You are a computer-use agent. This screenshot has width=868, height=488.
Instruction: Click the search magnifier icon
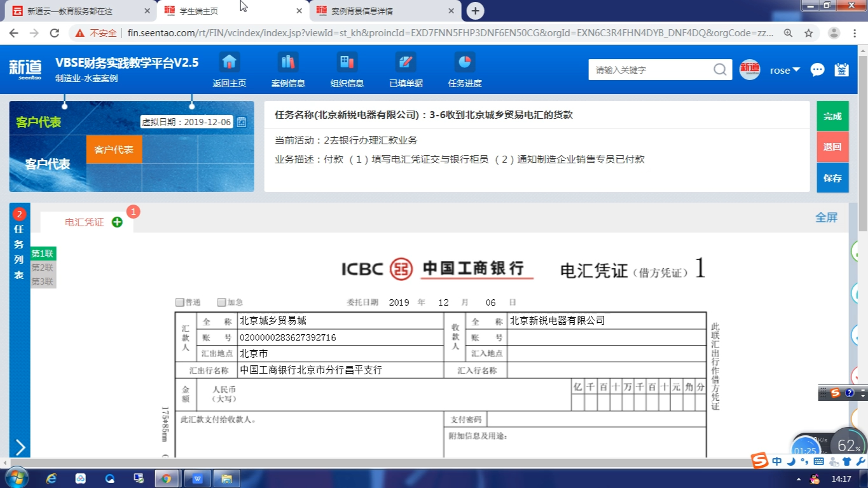click(x=720, y=70)
